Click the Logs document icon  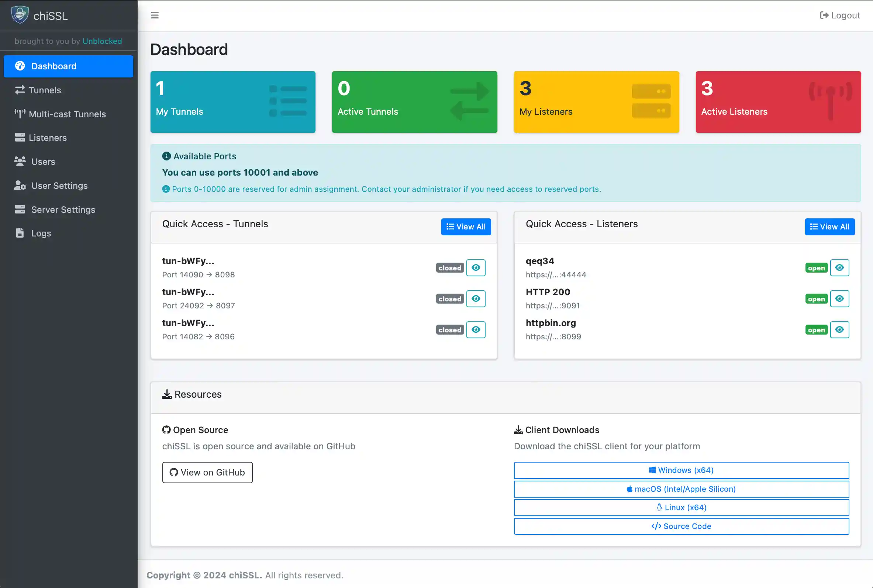coord(20,233)
